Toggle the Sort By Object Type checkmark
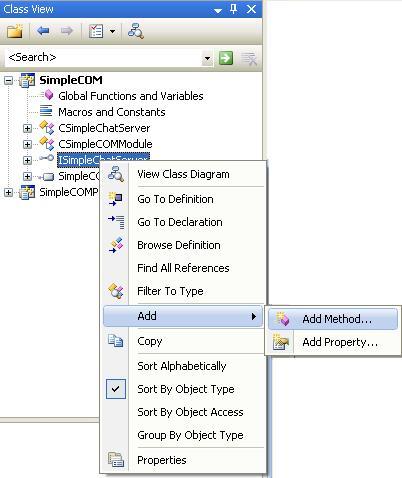402x478 pixels. pos(116,389)
